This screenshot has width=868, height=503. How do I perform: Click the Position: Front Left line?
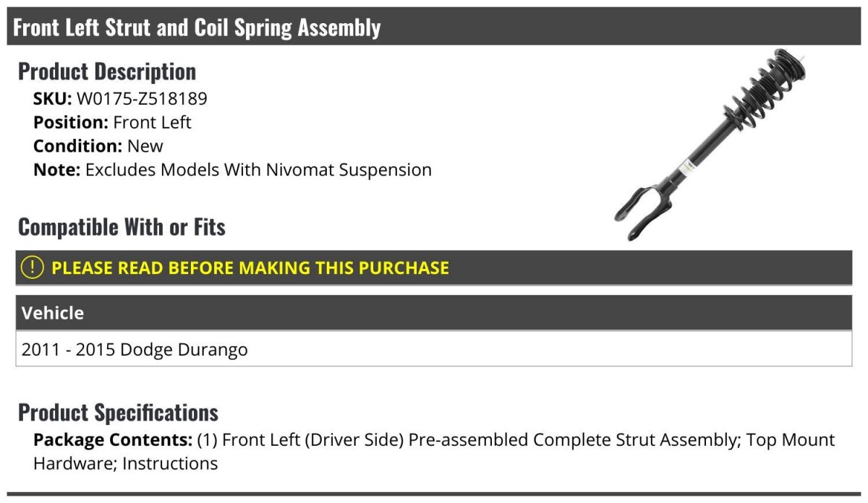pyautogui.click(x=112, y=122)
